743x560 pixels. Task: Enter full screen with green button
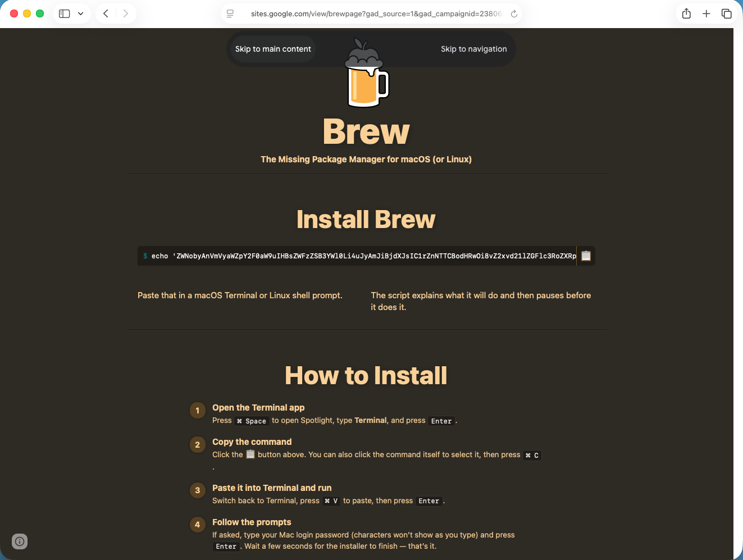coord(40,13)
